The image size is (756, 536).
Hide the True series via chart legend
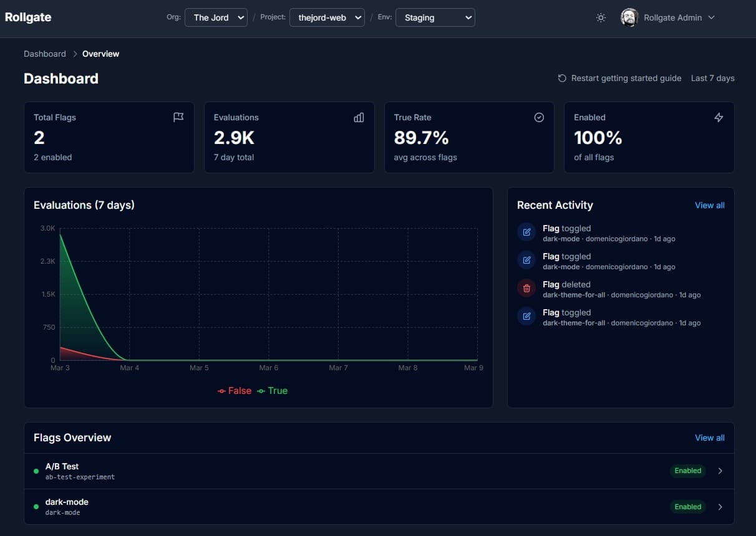click(273, 391)
